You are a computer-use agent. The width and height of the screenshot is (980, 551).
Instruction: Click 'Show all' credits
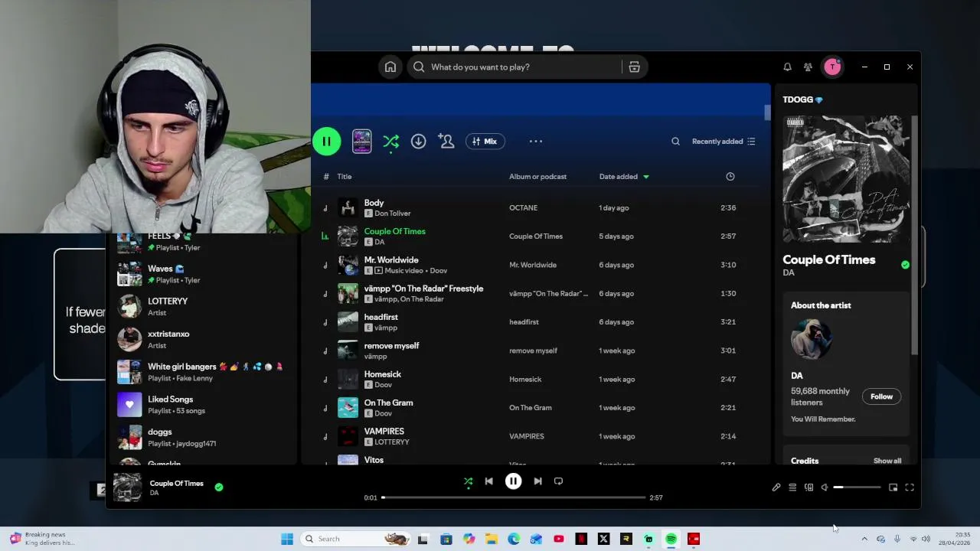click(887, 461)
